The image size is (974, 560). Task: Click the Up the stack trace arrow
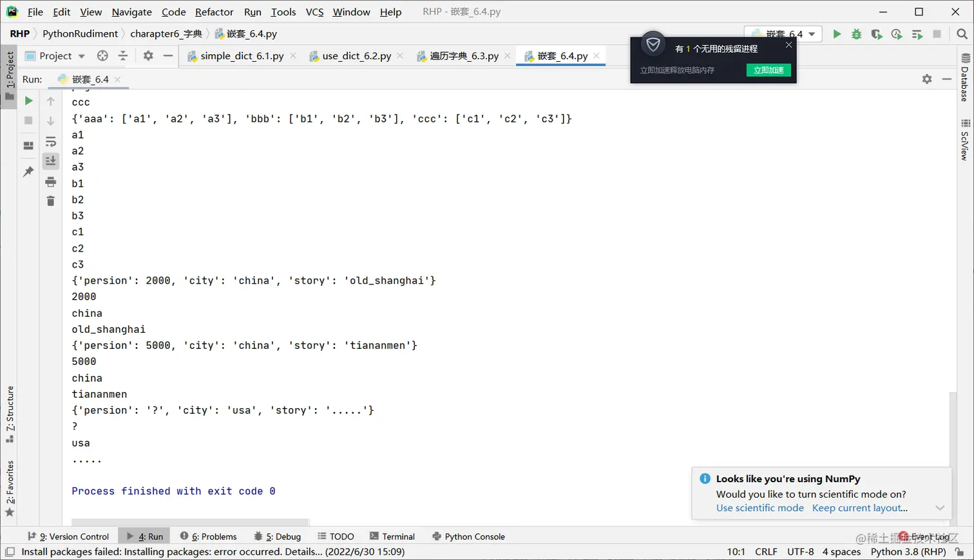(51, 100)
